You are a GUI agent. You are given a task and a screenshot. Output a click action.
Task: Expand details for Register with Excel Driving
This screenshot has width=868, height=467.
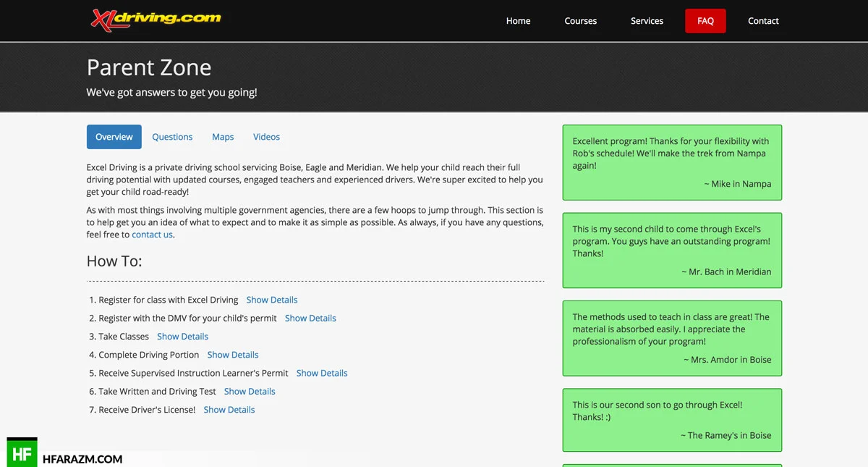(272, 300)
